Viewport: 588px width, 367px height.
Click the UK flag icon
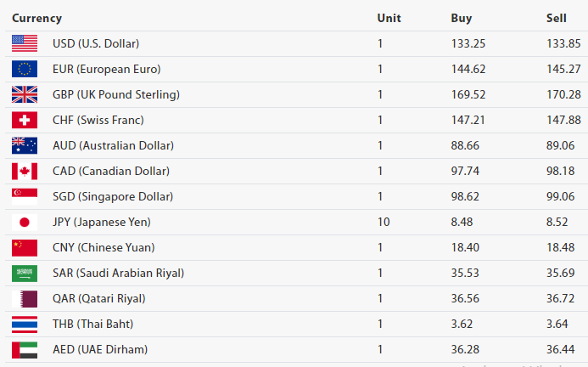pos(25,94)
